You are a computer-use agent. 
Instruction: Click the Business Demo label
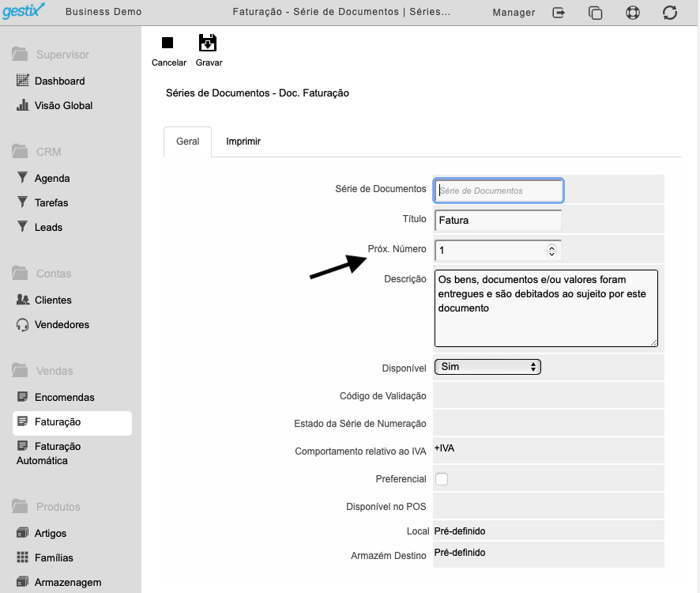pyautogui.click(x=103, y=12)
